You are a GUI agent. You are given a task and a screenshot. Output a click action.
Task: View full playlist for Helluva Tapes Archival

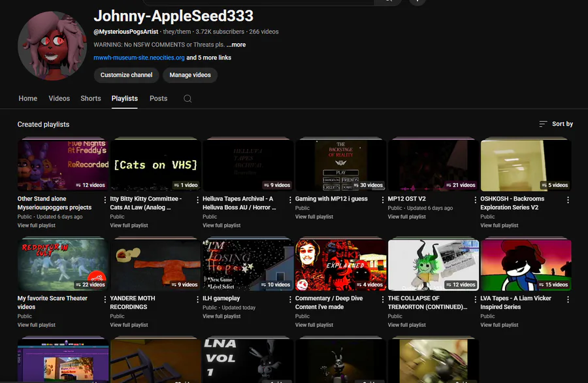(221, 225)
